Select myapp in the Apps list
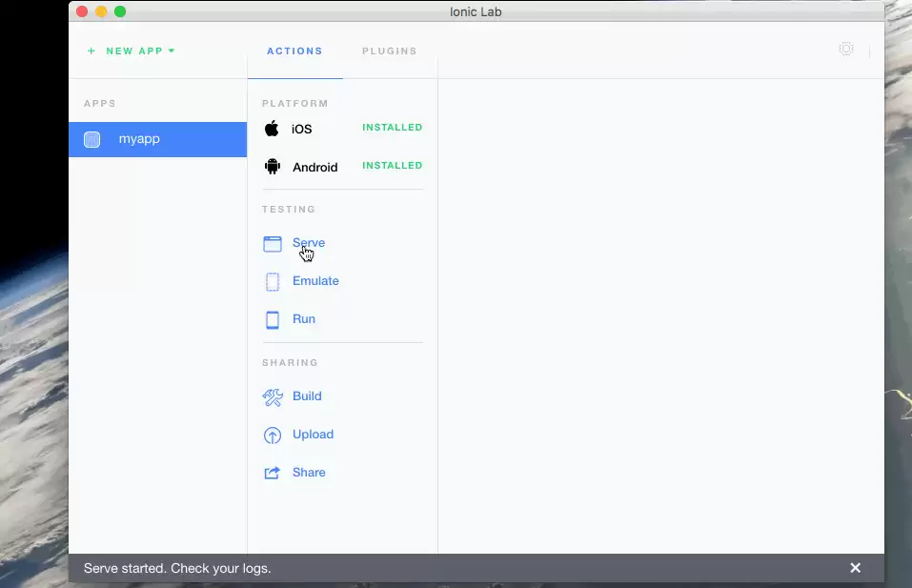Viewport: 912px width, 588px height. tap(157, 139)
